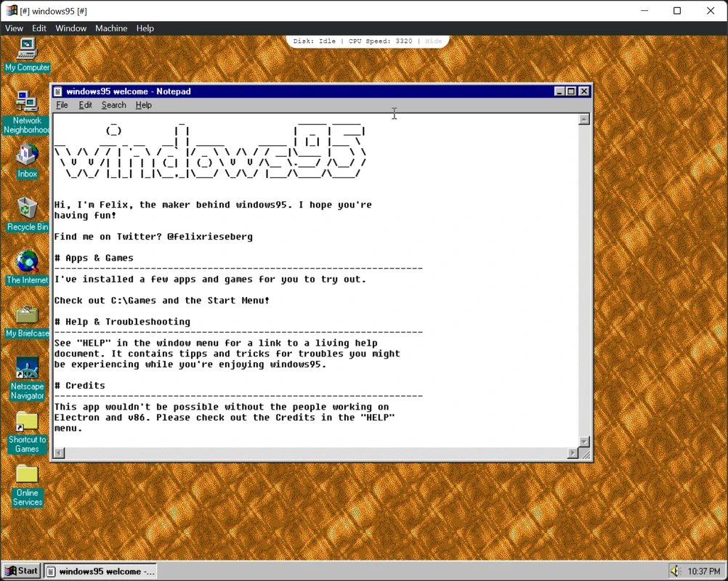The height and width of the screenshot is (581, 728).
Task: Select the Network Neighborhood desktop icon
Action: 27,102
